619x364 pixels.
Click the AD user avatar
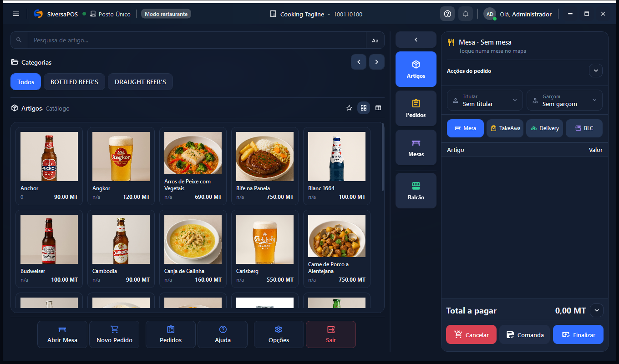coord(490,14)
